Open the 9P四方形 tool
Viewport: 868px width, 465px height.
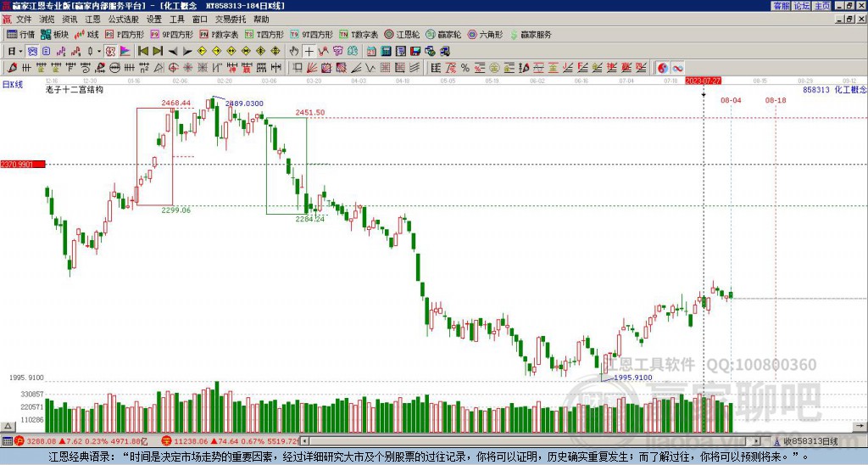tap(172, 34)
